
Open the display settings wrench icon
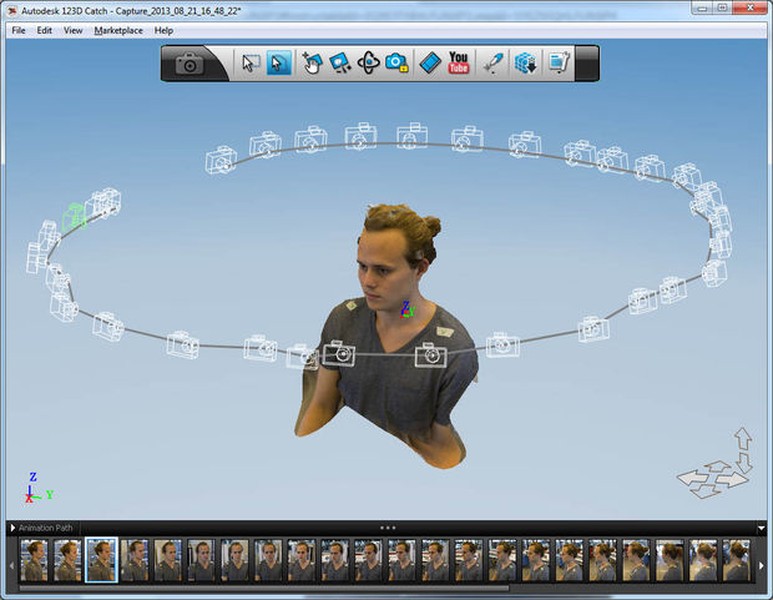(x=560, y=63)
